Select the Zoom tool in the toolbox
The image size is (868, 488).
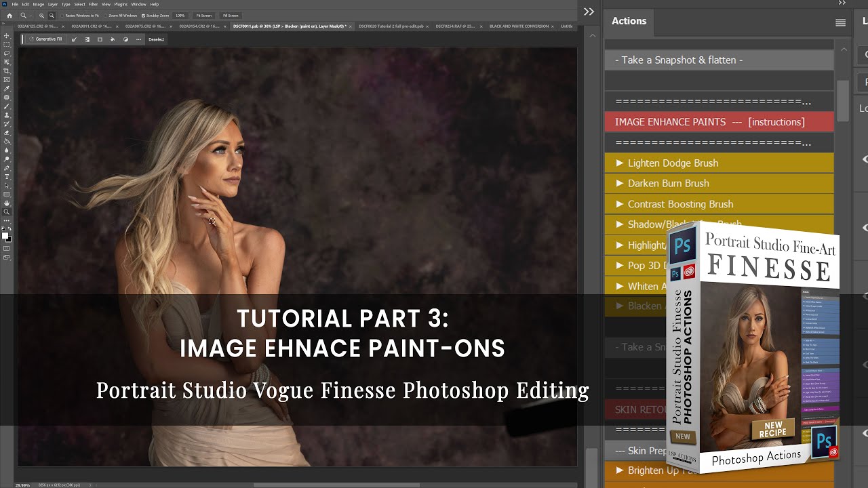(7, 211)
